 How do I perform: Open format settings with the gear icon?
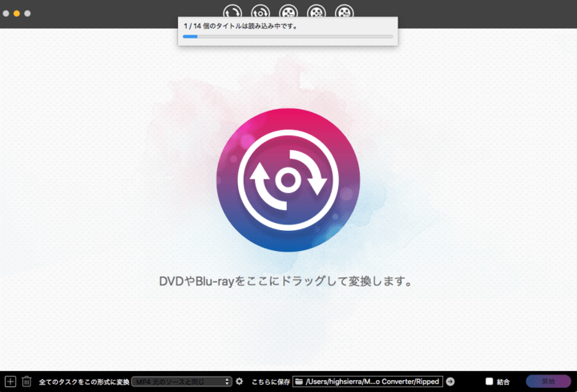tap(239, 382)
